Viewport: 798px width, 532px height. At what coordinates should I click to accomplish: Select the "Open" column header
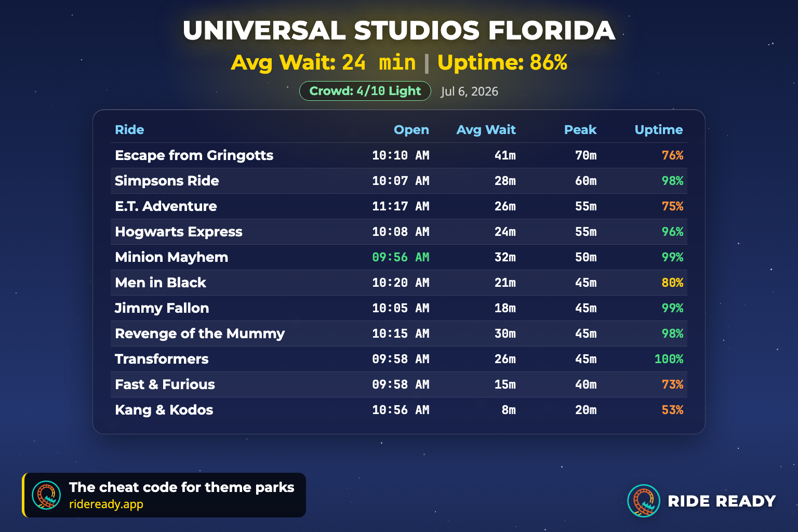(411, 130)
